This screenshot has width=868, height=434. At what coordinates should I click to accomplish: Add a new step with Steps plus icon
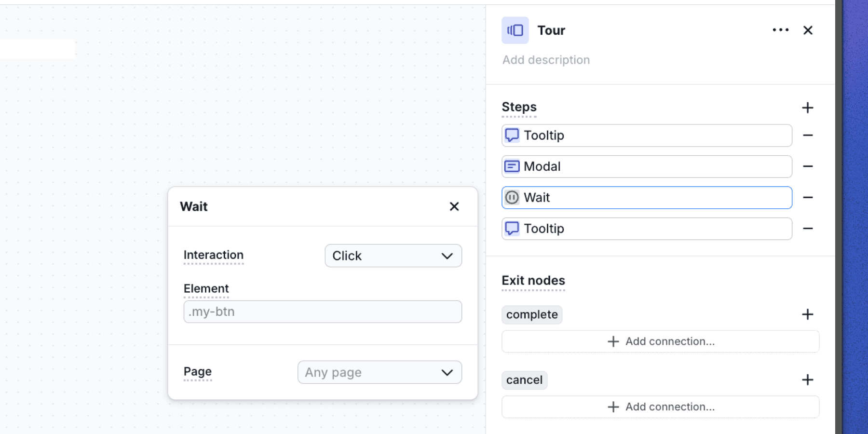[807, 108]
